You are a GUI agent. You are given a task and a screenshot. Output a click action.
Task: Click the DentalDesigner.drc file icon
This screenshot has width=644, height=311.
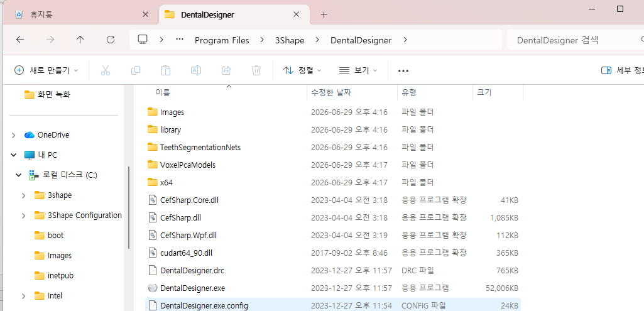coord(153,270)
